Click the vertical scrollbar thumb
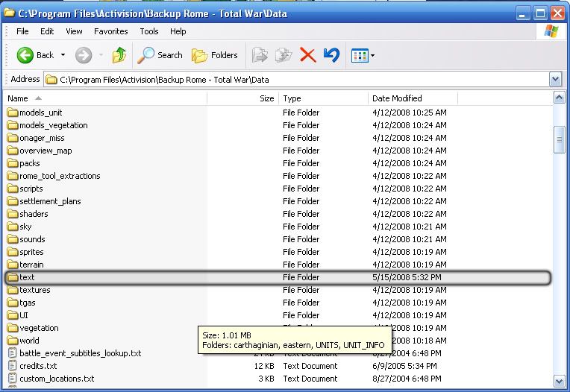The height and width of the screenshot is (392, 570). click(559, 139)
